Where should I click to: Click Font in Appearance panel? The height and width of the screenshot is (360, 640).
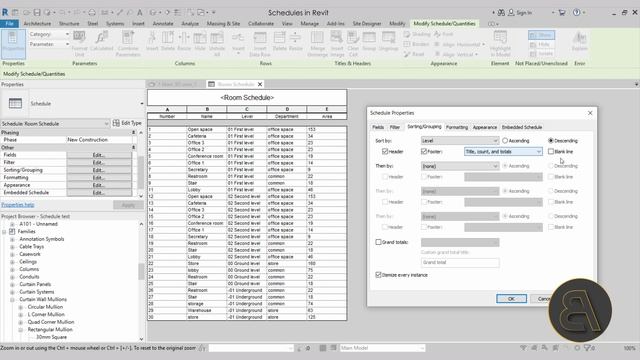tap(444, 34)
